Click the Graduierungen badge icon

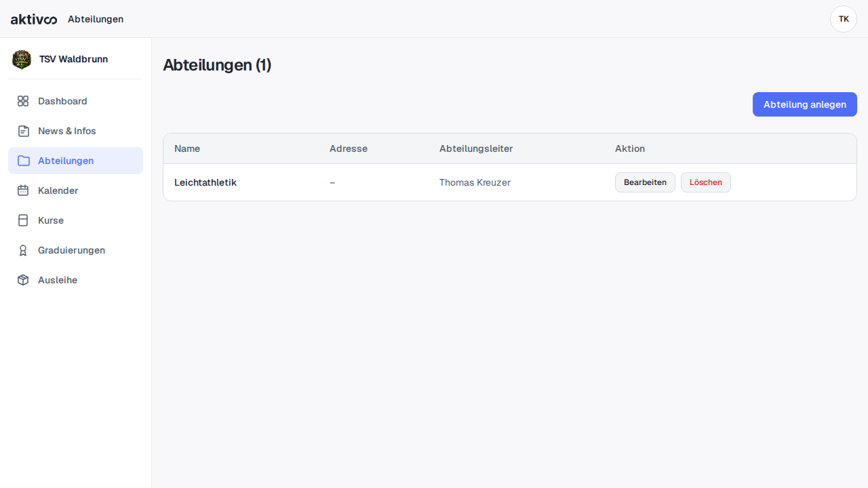click(23, 250)
